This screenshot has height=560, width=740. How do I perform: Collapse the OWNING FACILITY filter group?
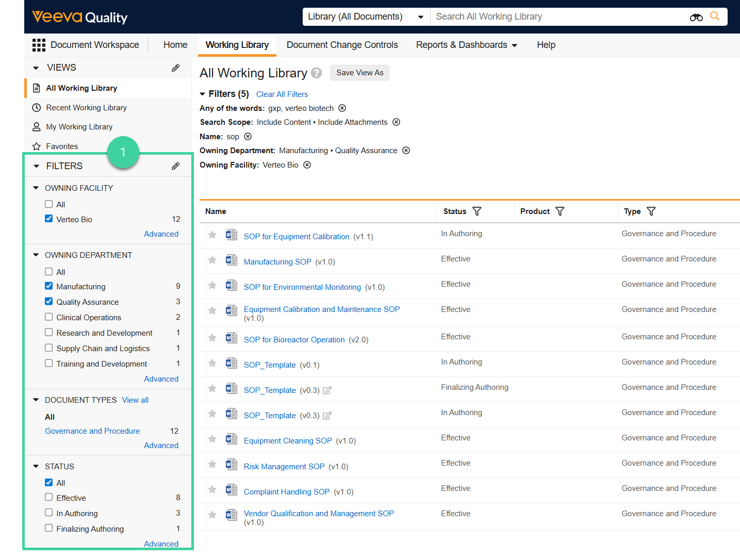click(x=36, y=188)
